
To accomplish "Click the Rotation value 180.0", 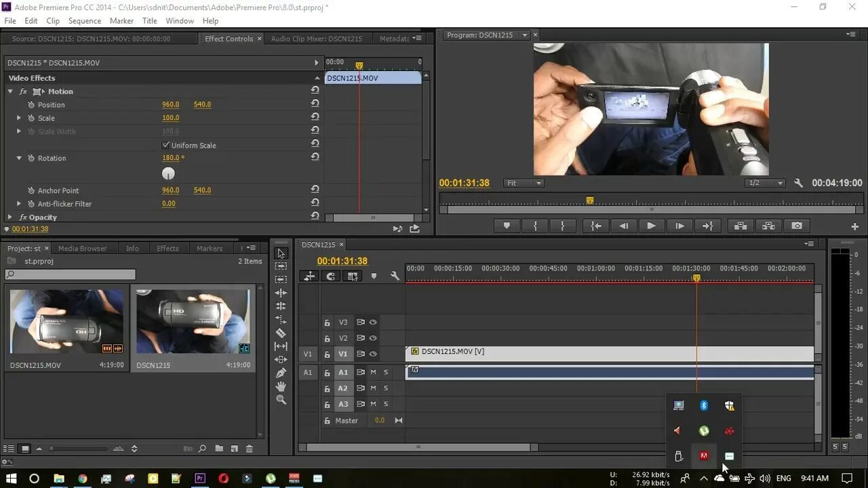I will coord(172,158).
